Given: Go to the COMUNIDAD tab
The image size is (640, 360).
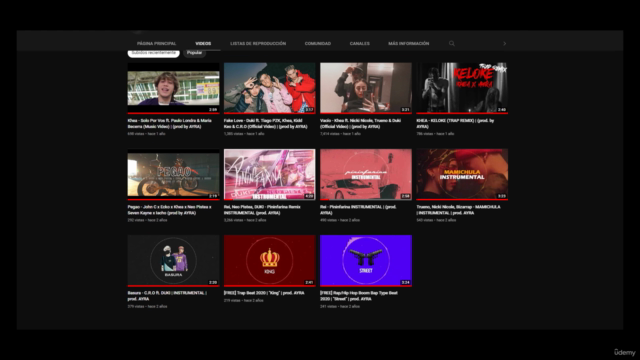Looking at the screenshot, I should (x=318, y=43).
